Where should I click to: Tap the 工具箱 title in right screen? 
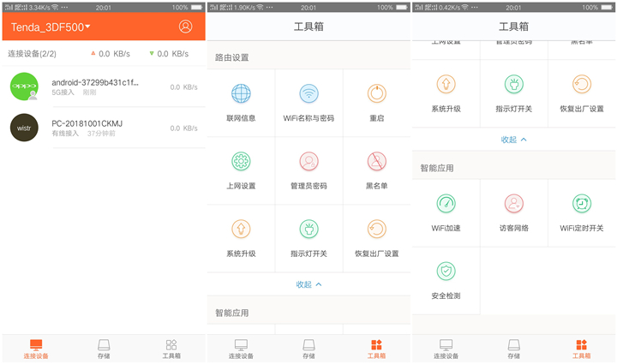(x=514, y=27)
